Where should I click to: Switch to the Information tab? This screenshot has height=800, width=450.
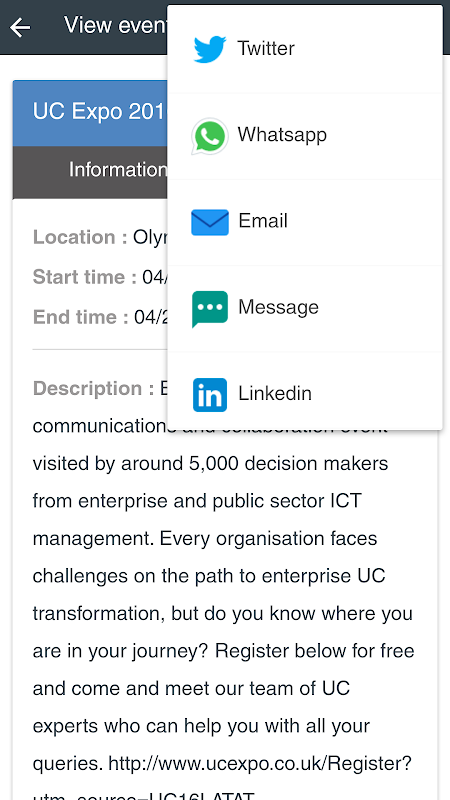pyautogui.click(x=118, y=169)
